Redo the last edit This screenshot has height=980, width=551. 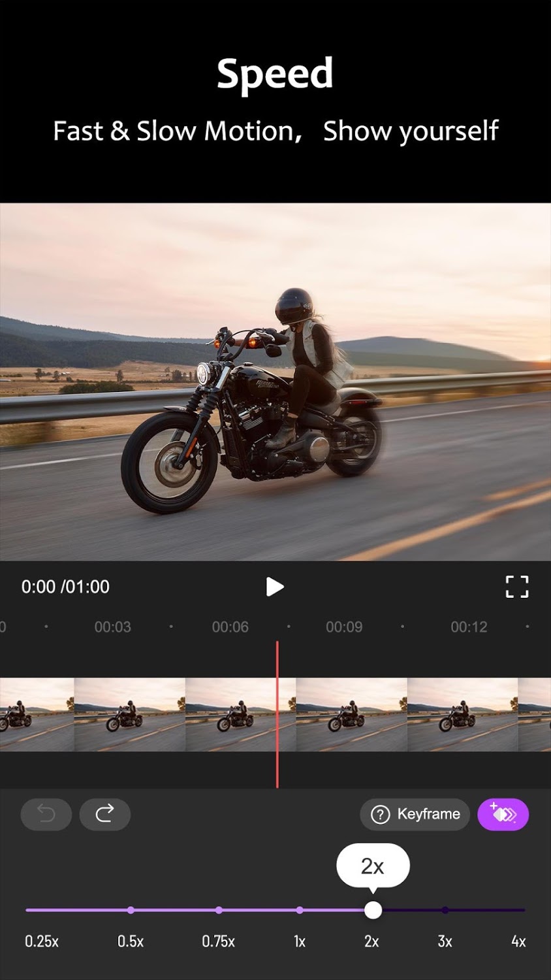105,814
